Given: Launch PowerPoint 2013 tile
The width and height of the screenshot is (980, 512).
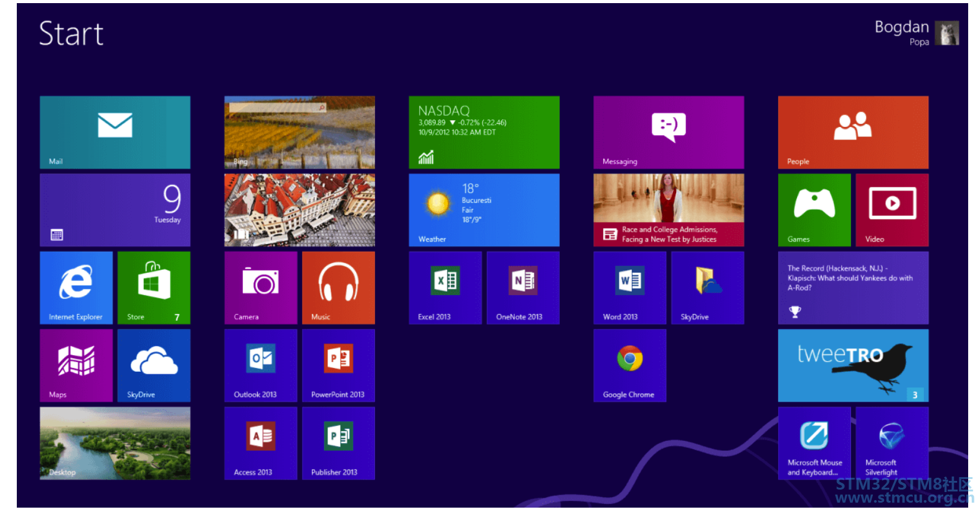Looking at the screenshot, I should pyautogui.click(x=339, y=366).
